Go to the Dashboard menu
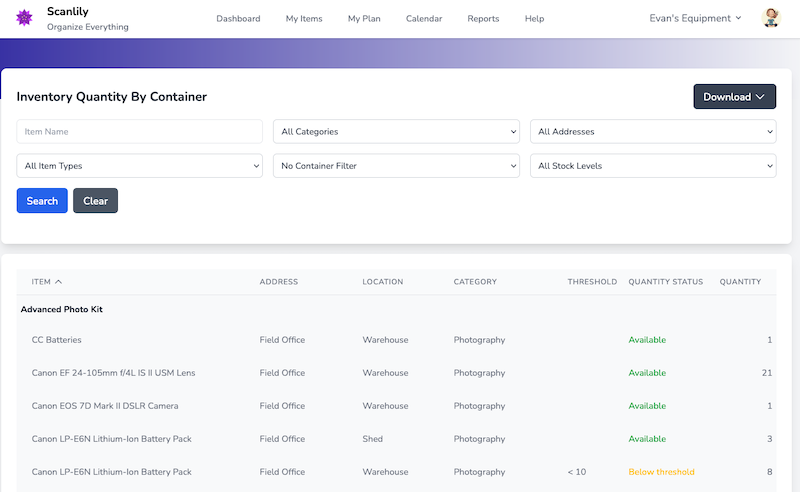 pos(238,19)
